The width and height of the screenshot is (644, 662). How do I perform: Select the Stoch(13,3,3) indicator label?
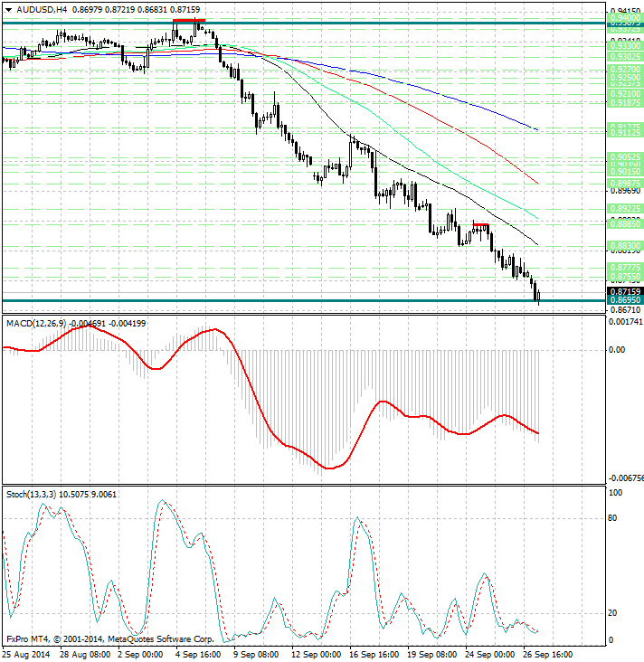tap(31, 494)
